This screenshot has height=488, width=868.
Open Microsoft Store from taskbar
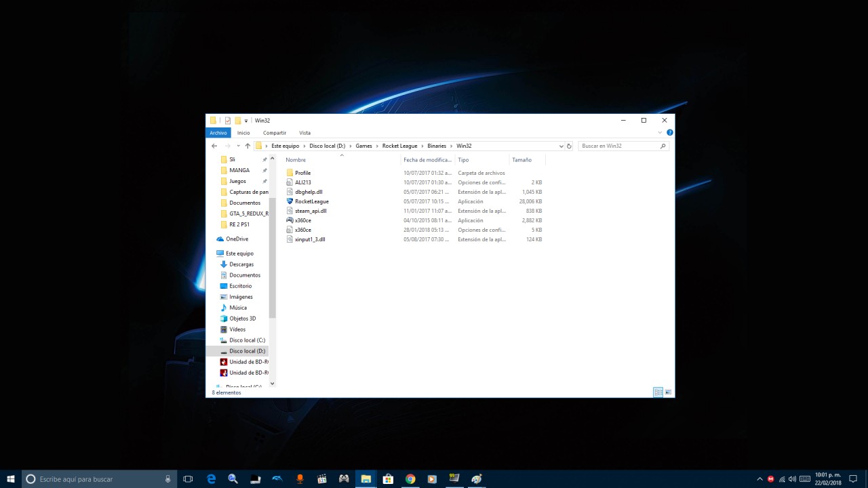[x=388, y=479]
